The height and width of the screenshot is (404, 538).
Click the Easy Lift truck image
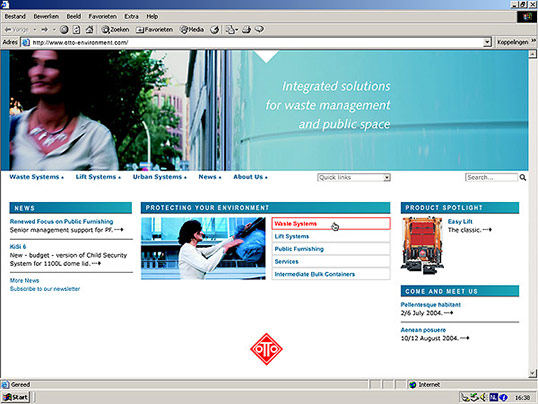[422, 245]
